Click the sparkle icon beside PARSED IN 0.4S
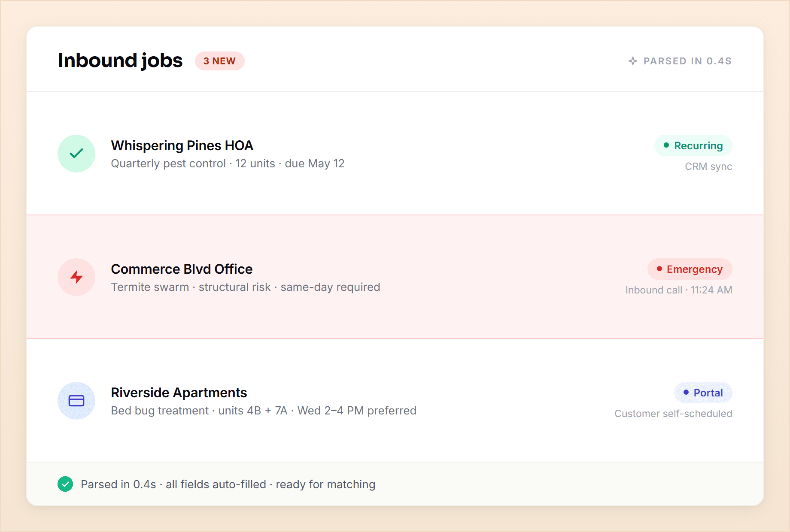The image size is (790, 532). 633,61
